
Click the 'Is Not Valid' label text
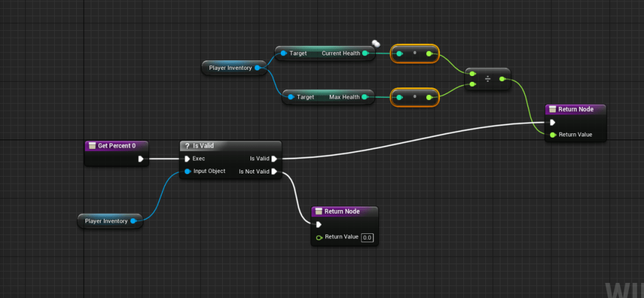(x=254, y=172)
